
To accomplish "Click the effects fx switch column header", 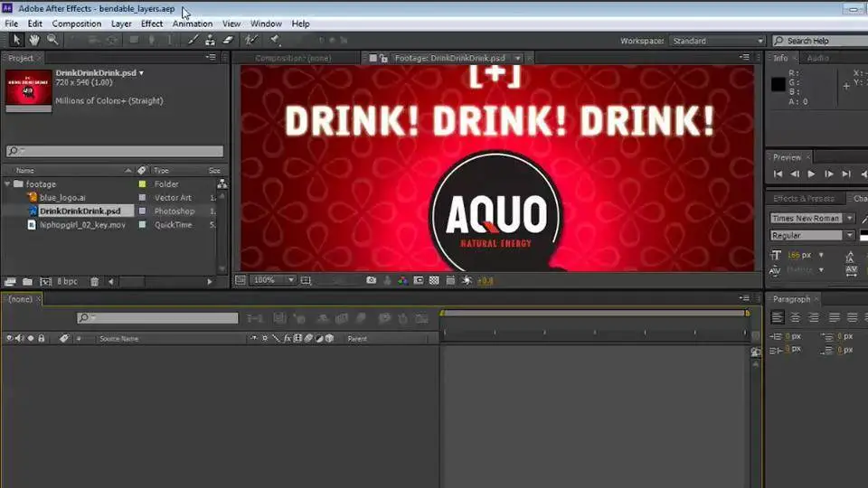I will click(287, 338).
